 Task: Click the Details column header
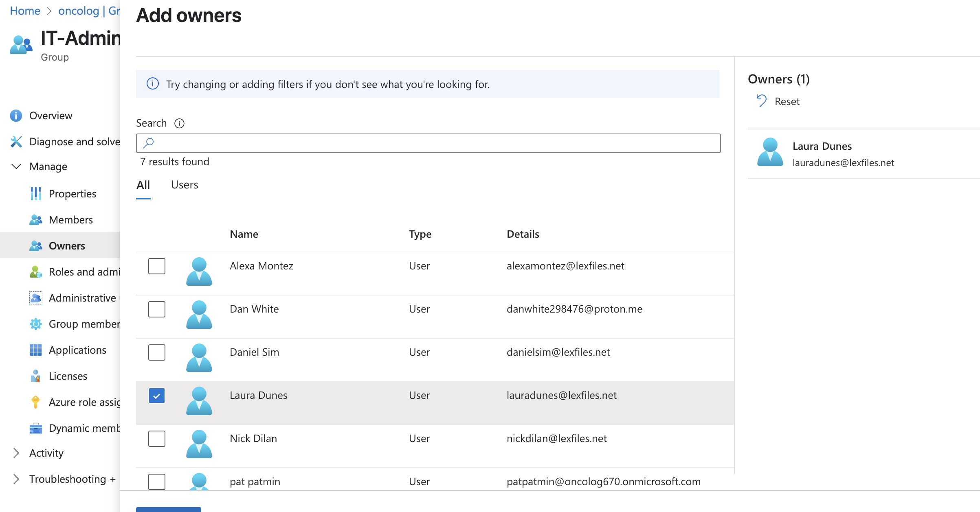[523, 234]
